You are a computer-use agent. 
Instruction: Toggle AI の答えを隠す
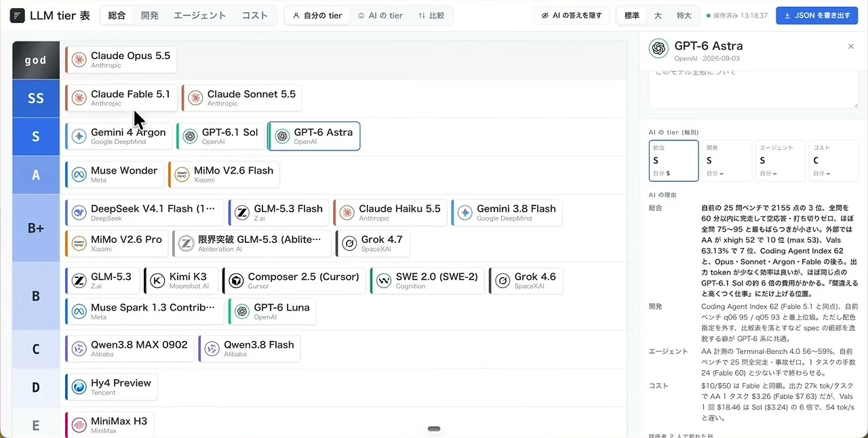point(572,16)
